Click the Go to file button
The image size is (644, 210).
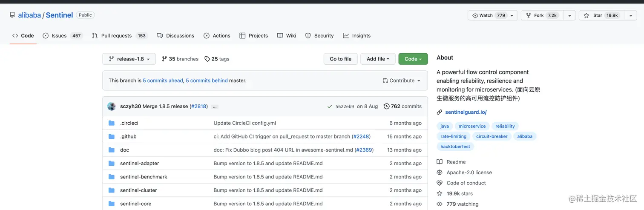340,59
